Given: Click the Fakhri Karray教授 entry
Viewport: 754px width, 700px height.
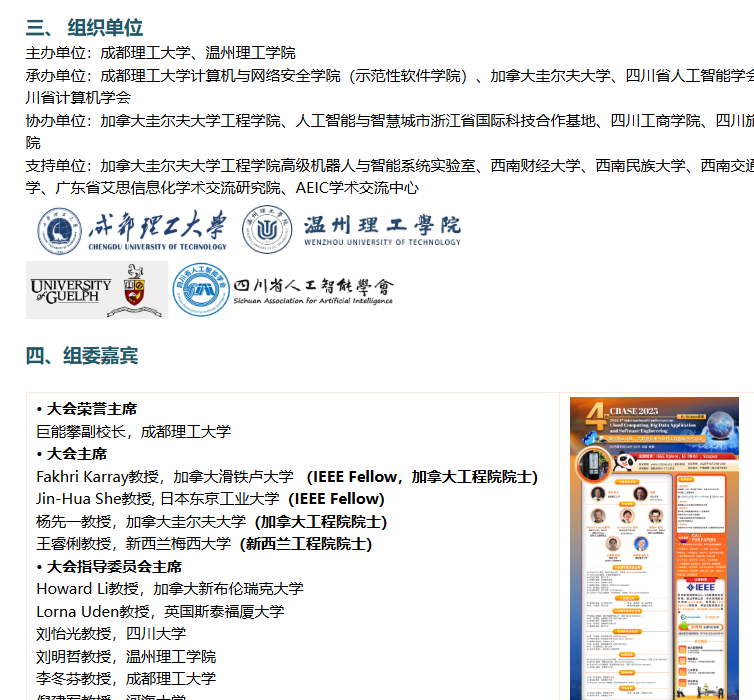Looking at the screenshot, I should click(287, 477).
